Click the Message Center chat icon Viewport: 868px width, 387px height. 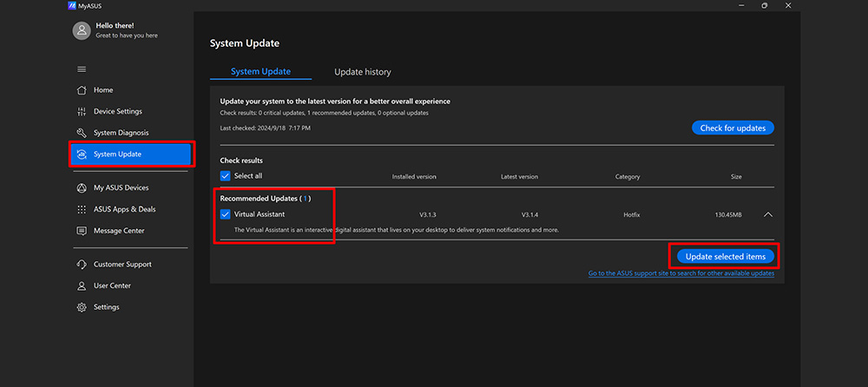[82, 231]
